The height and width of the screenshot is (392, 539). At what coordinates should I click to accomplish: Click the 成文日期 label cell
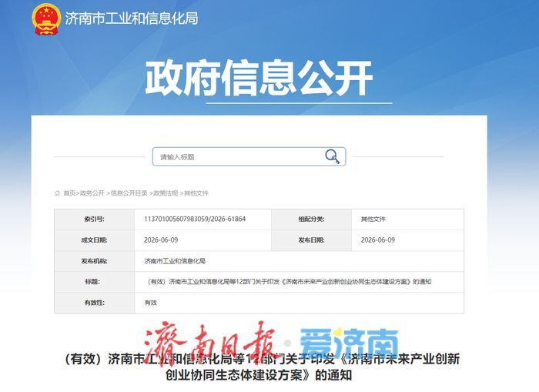point(95,240)
